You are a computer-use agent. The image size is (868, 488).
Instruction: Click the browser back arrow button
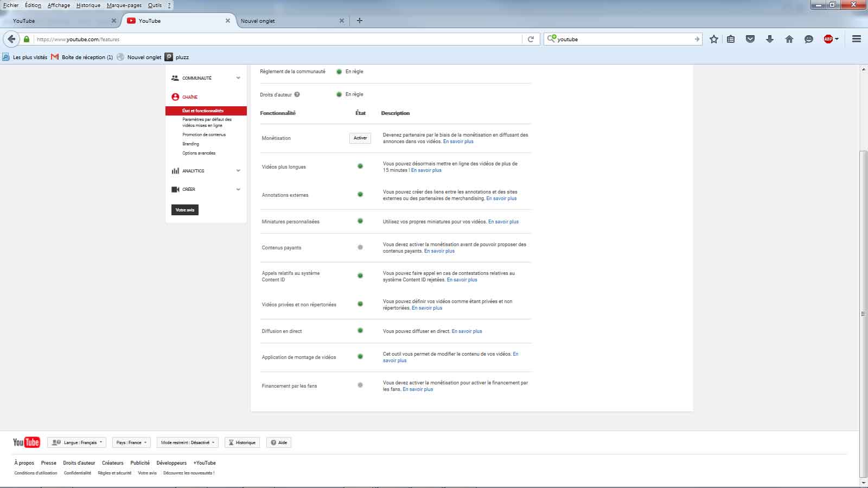click(x=12, y=39)
